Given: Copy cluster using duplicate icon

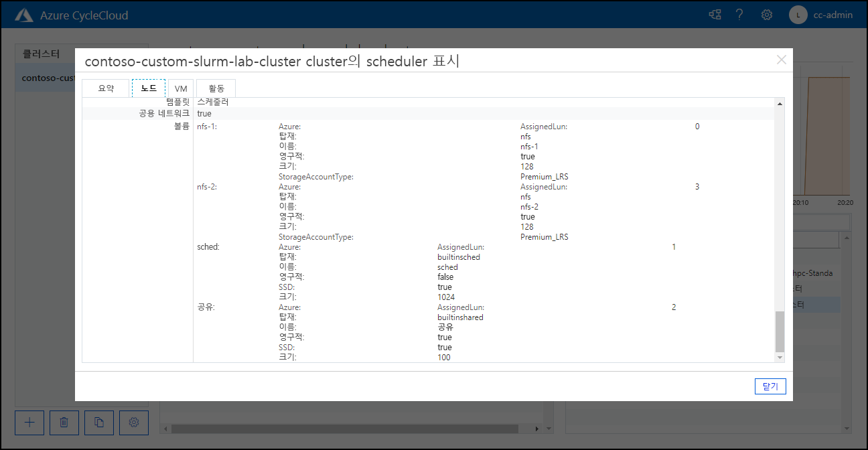Looking at the screenshot, I should click(x=99, y=422).
